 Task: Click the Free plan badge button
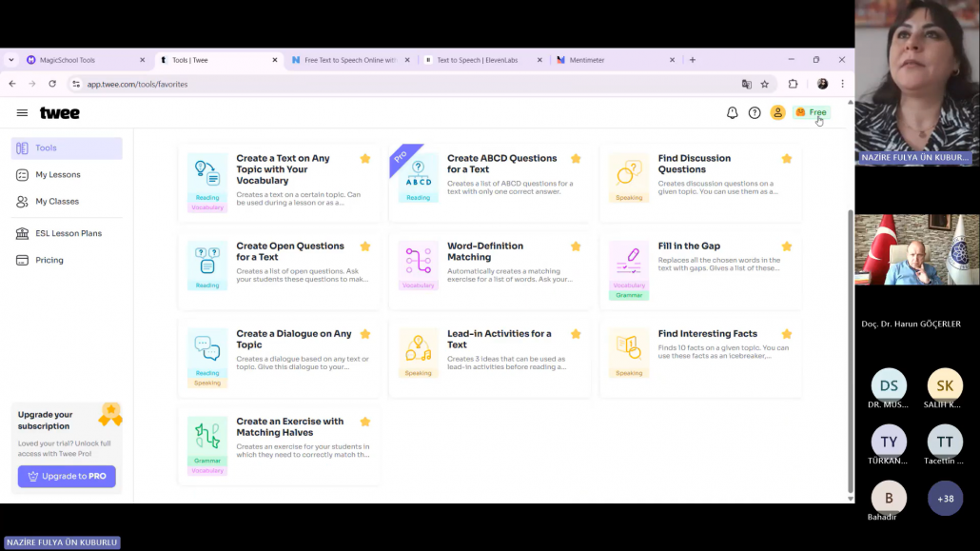pyautogui.click(x=812, y=113)
